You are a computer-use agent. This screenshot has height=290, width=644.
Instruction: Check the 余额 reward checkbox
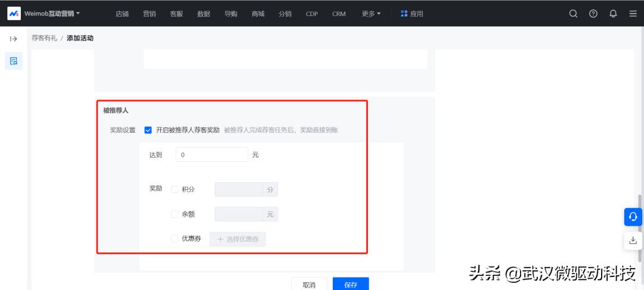[175, 214]
